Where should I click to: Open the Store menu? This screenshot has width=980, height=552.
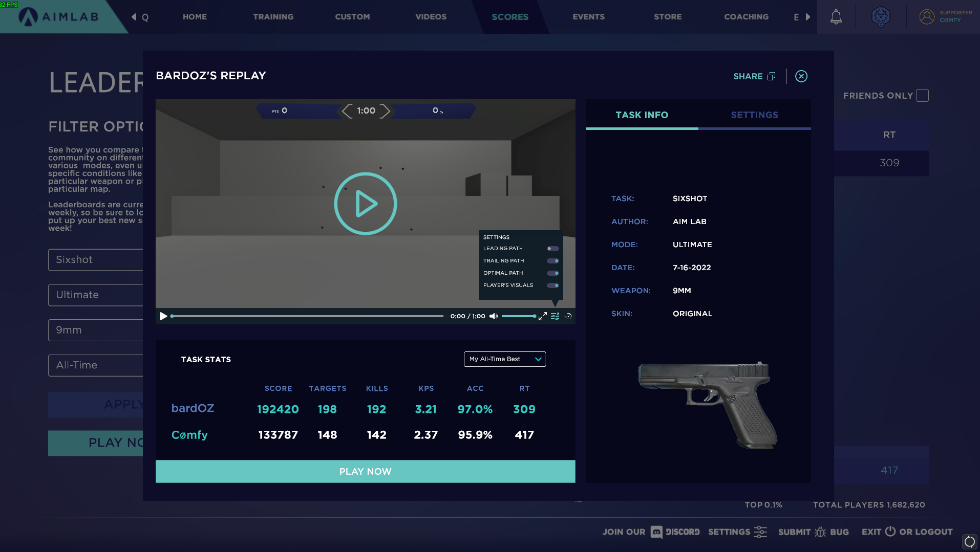pyautogui.click(x=668, y=17)
